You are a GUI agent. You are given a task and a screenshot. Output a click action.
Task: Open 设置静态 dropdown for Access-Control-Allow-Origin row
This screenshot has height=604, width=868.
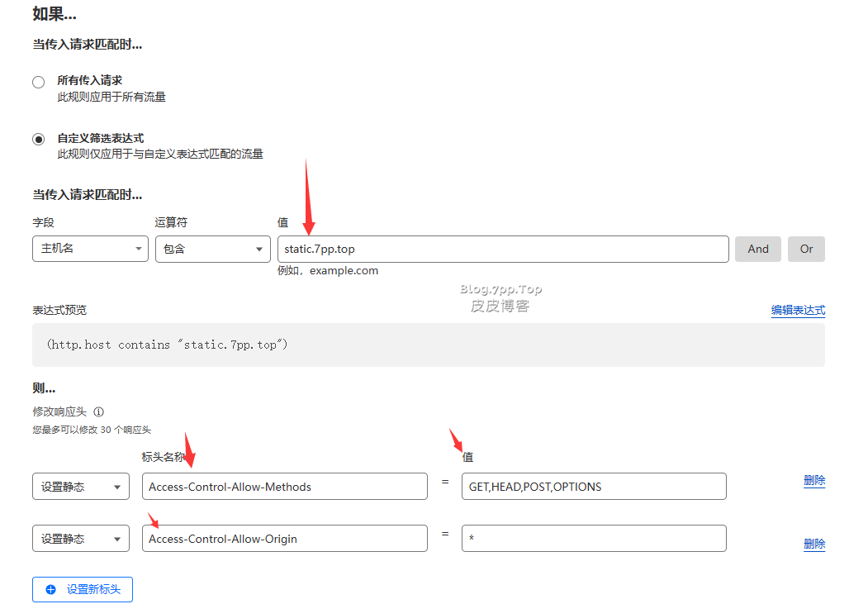click(x=80, y=539)
